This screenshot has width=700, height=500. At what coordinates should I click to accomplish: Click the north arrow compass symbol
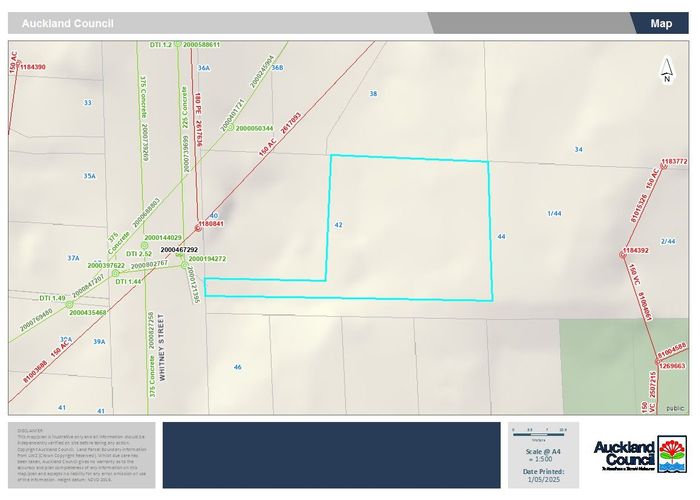click(x=667, y=71)
